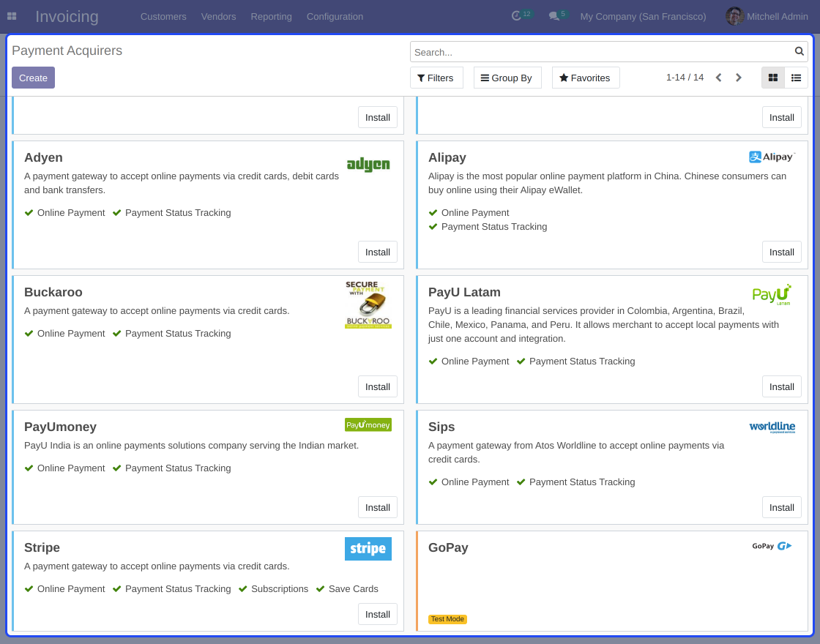
Task: Click the Worldline logo on Sips card
Action: pyautogui.click(x=772, y=427)
